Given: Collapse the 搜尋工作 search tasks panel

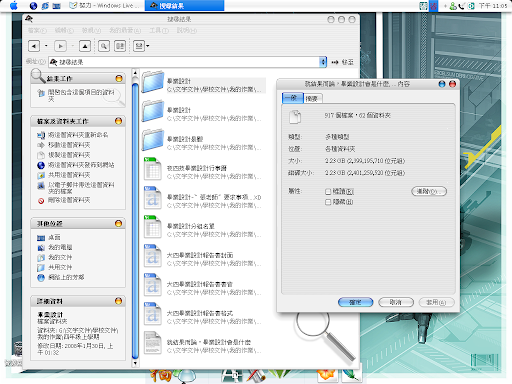Looking at the screenshot, I should (x=119, y=78).
